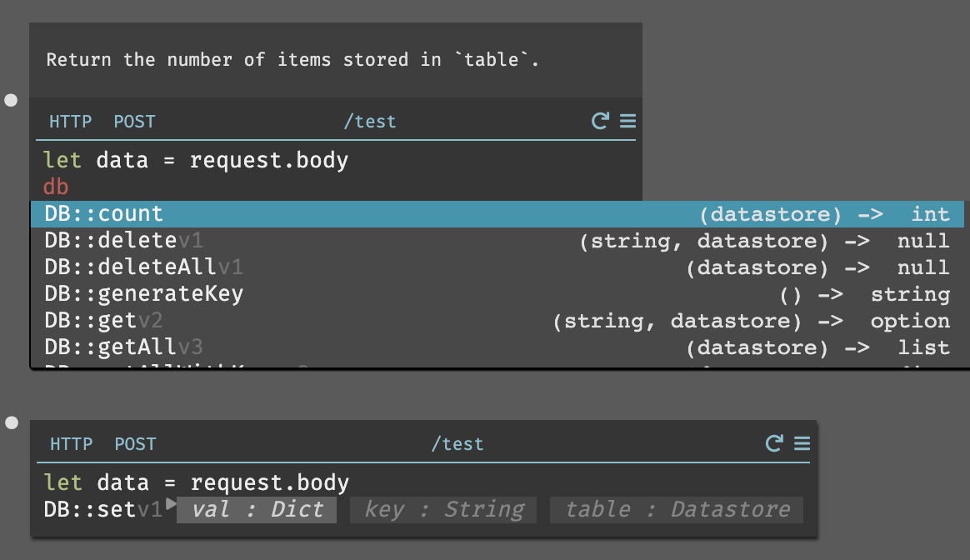Image resolution: width=970 pixels, height=560 pixels.
Task: Click the refresh icon on the top handler
Action: point(600,122)
